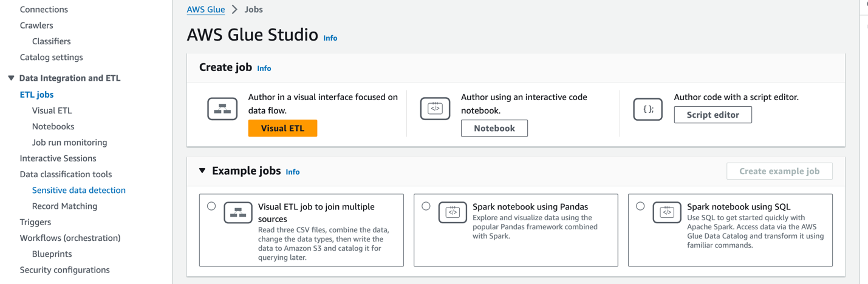Select Spark notebook using Pandas radio option
Image resolution: width=868 pixels, height=284 pixels.
point(426,206)
